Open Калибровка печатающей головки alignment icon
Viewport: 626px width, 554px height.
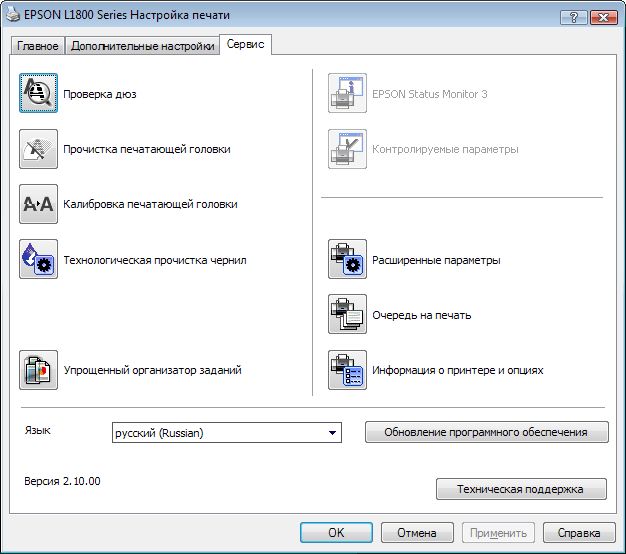point(38,204)
